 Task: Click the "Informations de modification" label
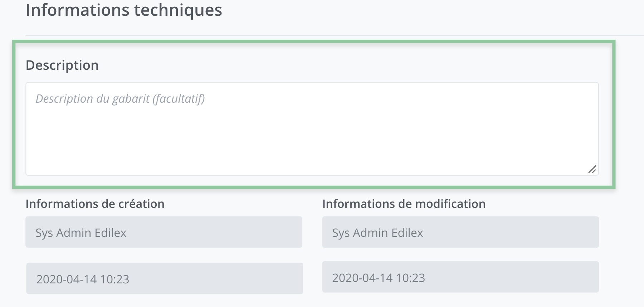pyautogui.click(x=404, y=204)
